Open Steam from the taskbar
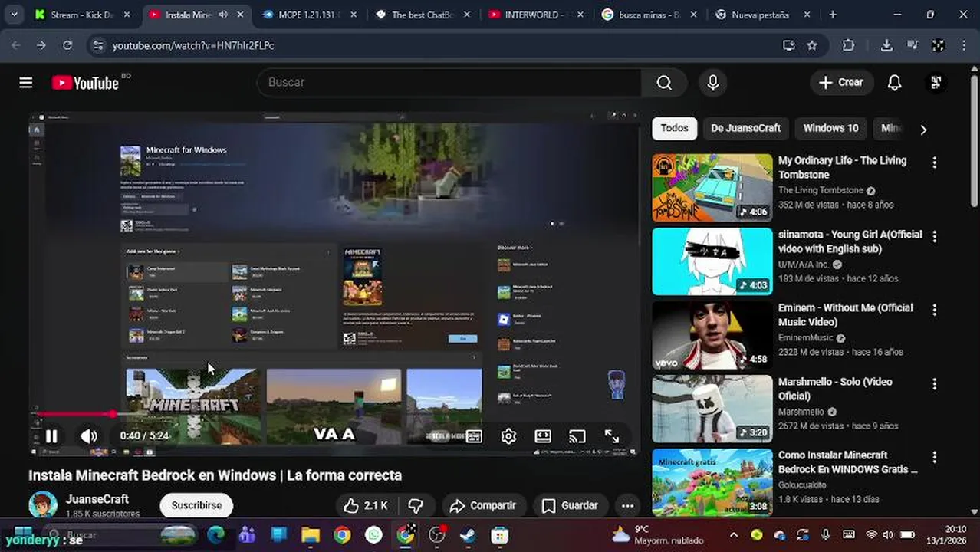The image size is (980, 552). coord(468,535)
